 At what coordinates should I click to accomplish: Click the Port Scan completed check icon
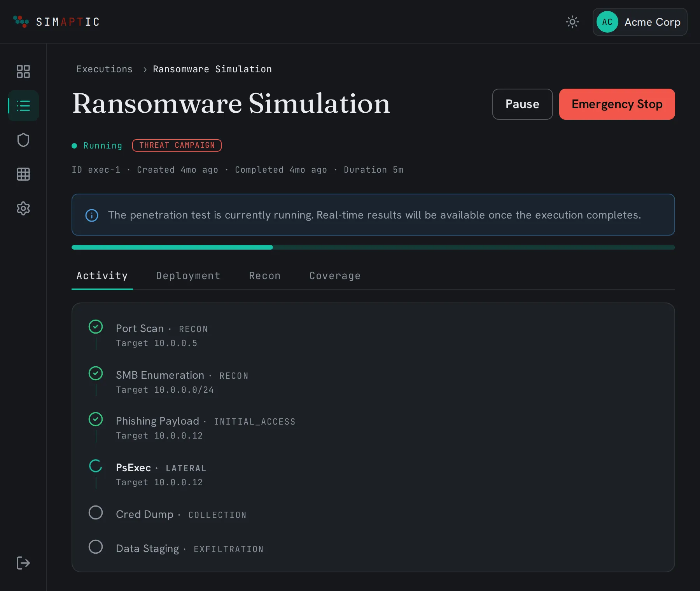click(x=96, y=327)
